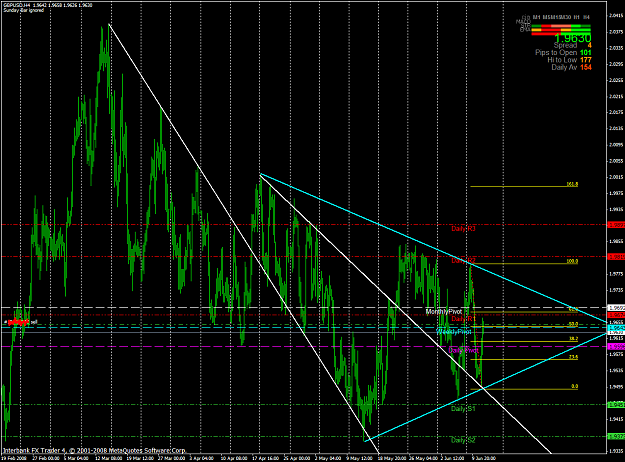Select the magenta Daily Pivot label

pyautogui.click(x=463, y=350)
